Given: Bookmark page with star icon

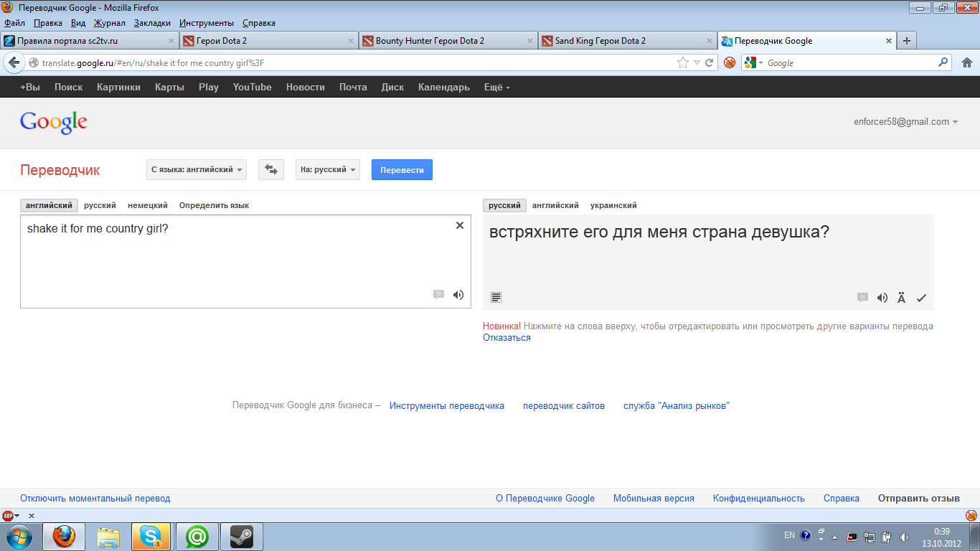Looking at the screenshot, I should (683, 62).
